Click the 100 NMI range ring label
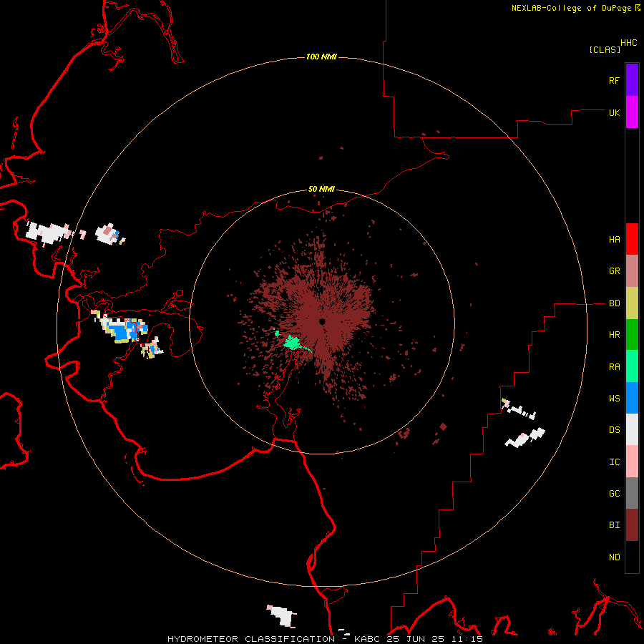The height and width of the screenshot is (644, 644). tap(321, 57)
